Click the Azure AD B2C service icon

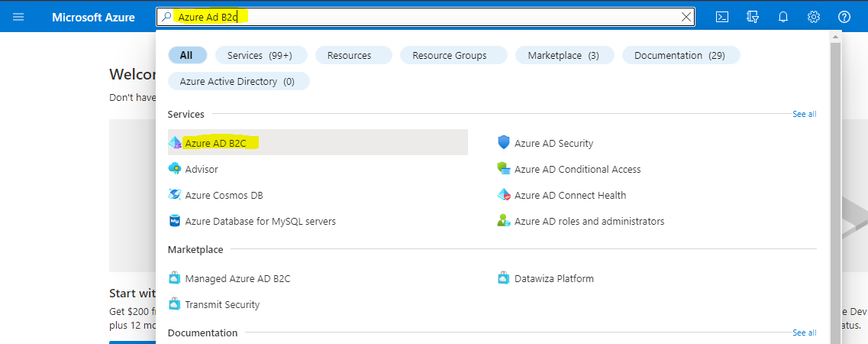click(175, 143)
